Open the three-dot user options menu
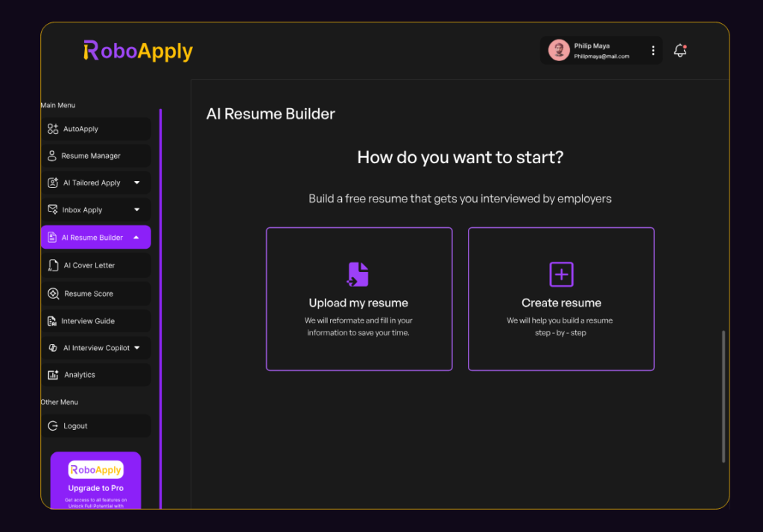This screenshot has height=532, width=763. click(653, 51)
